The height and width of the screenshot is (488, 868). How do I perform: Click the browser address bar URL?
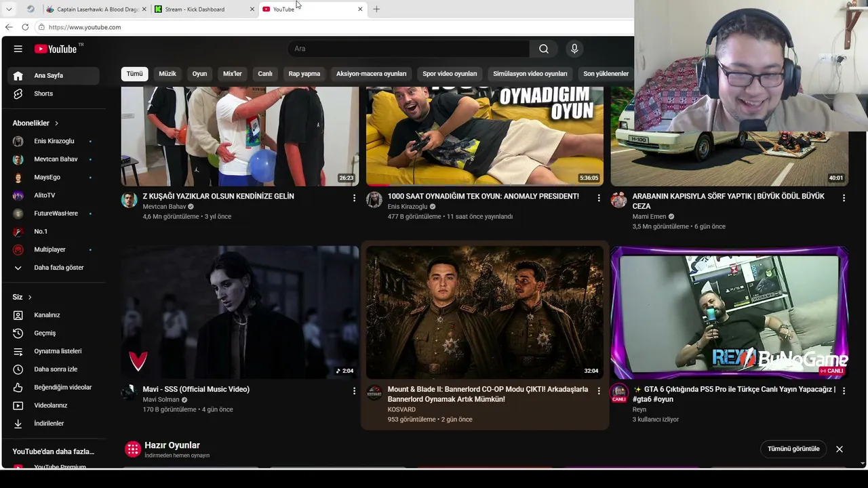85,27
